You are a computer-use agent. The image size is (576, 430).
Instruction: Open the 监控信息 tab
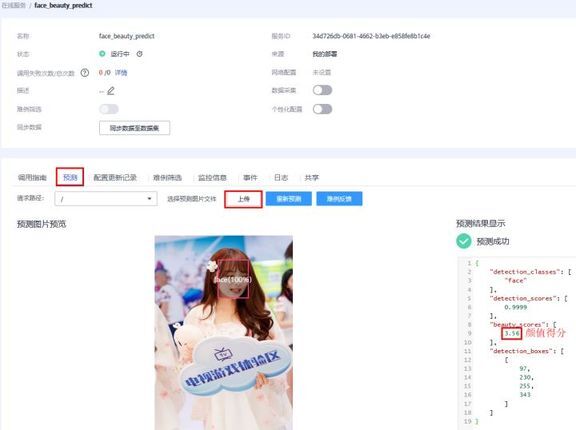click(x=212, y=178)
